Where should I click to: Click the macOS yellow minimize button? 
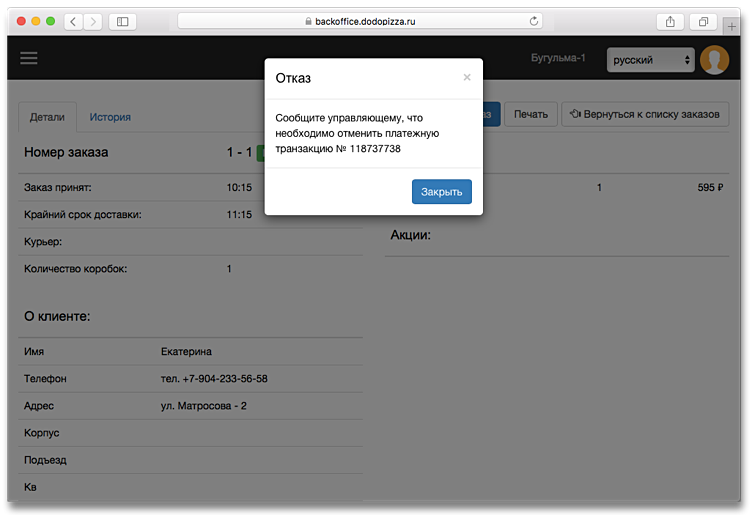(35, 21)
